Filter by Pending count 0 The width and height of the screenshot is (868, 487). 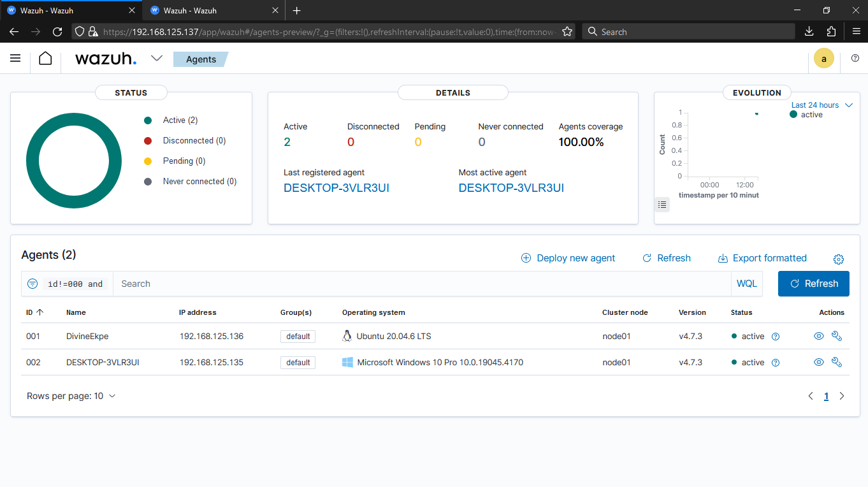click(418, 142)
